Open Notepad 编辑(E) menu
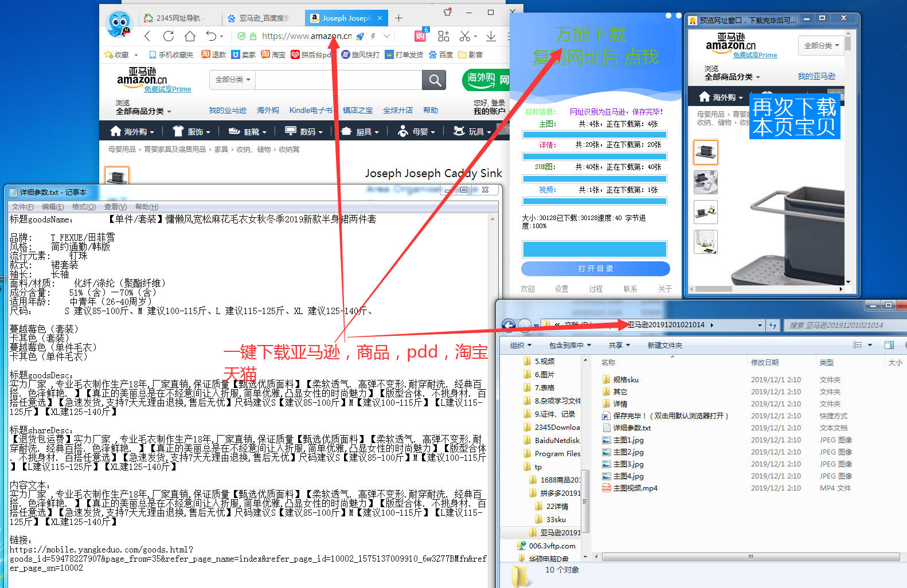This screenshot has width=907, height=588. click(x=53, y=207)
